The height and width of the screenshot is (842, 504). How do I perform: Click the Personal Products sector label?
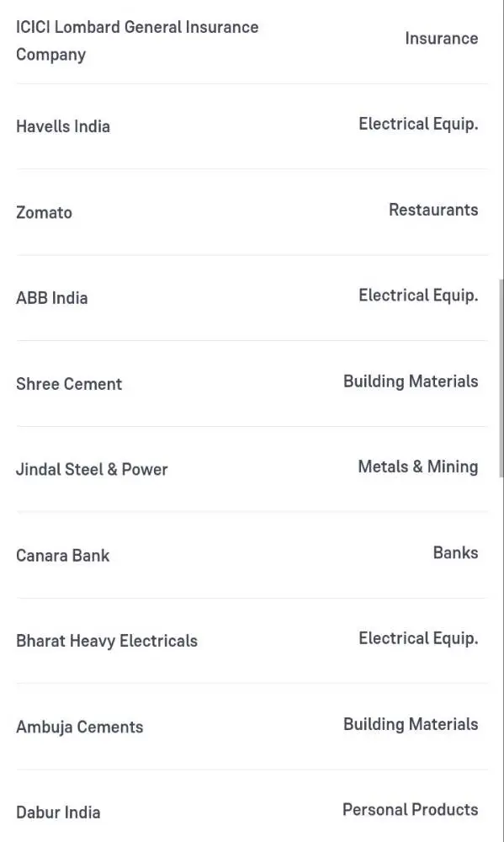coord(410,809)
